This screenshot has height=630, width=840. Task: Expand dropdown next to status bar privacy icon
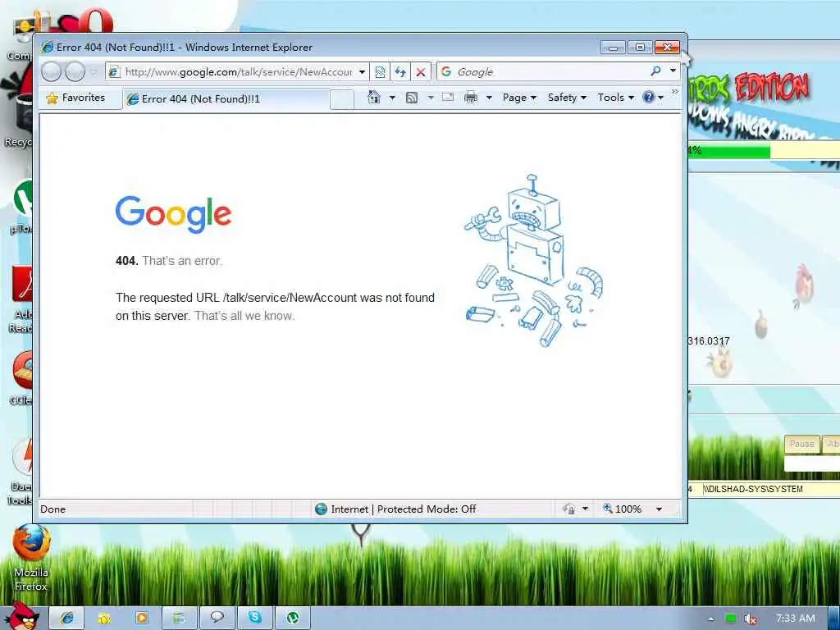pos(585,509)
